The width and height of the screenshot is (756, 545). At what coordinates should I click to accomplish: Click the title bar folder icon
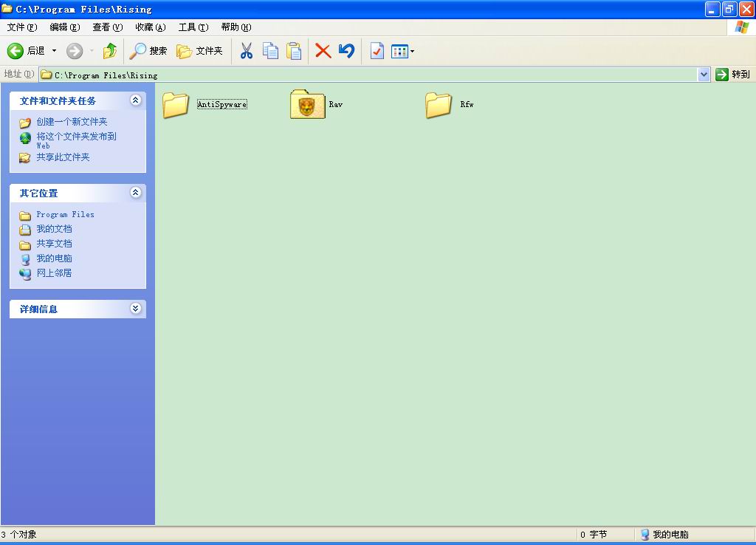point(7,9)
